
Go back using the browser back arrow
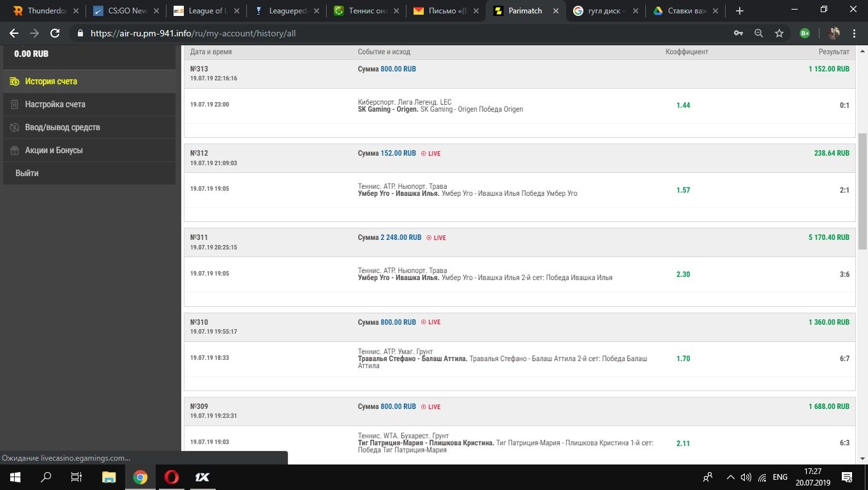tap(14, 33)
